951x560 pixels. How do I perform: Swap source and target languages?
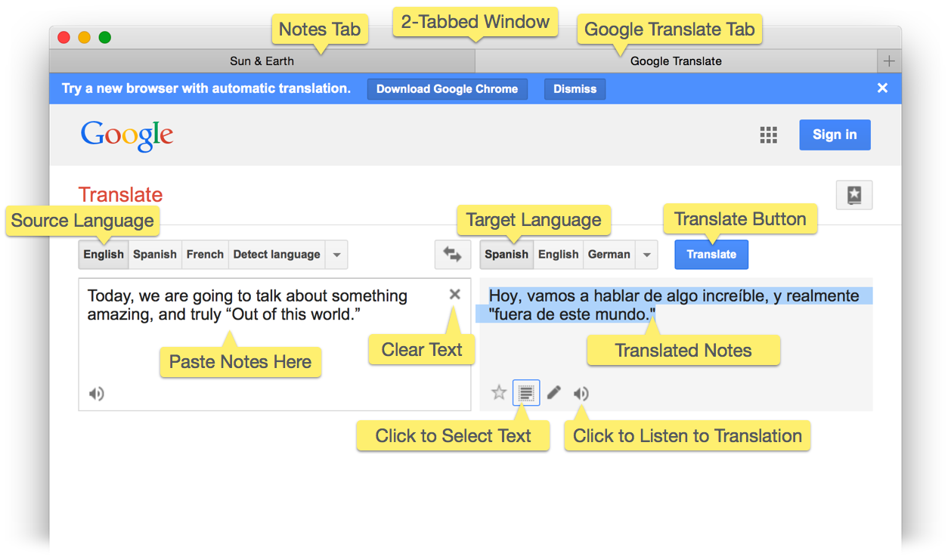click(x=452, y=255)
